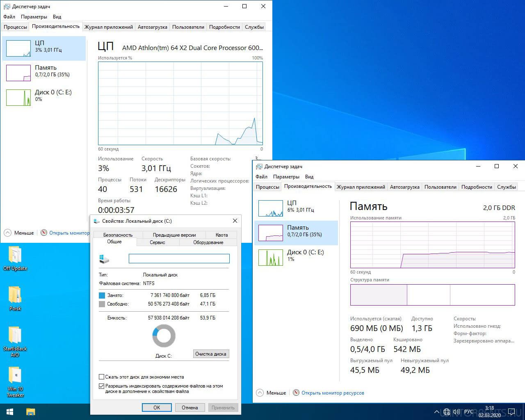Click the disk label input field
Screen dimensions: 525x420
[x=179, y=258]
